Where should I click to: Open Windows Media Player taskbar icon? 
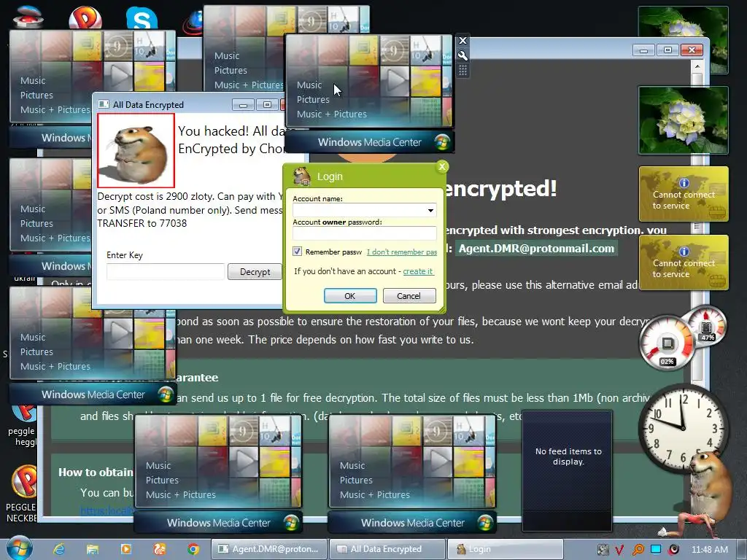[x=126, y=549]
